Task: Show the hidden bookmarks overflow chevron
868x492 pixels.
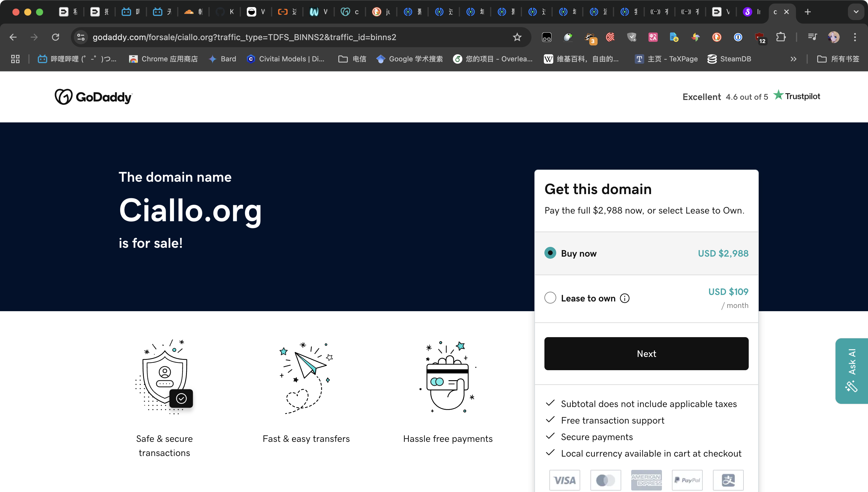Action: pyautogui.click(x=793, y=59)
